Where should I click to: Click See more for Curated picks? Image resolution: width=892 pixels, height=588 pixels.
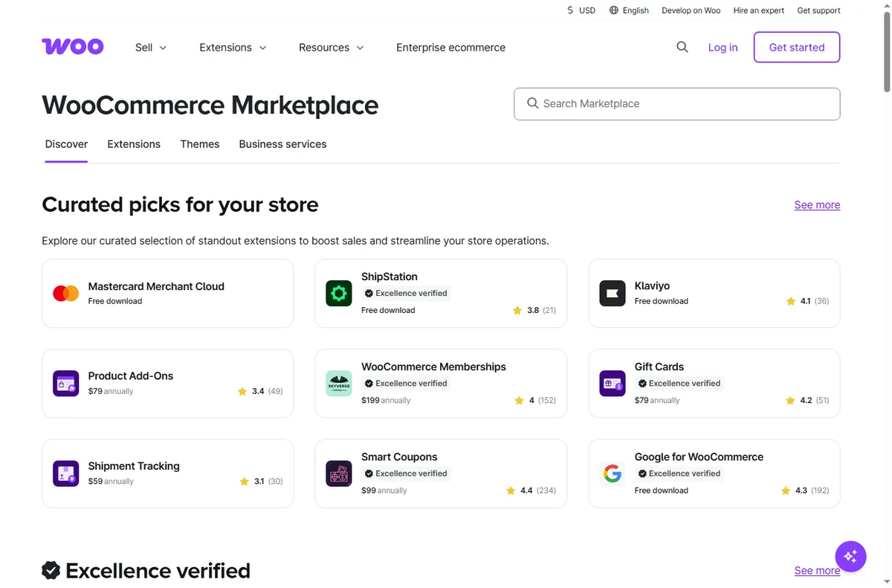(817, 204)
